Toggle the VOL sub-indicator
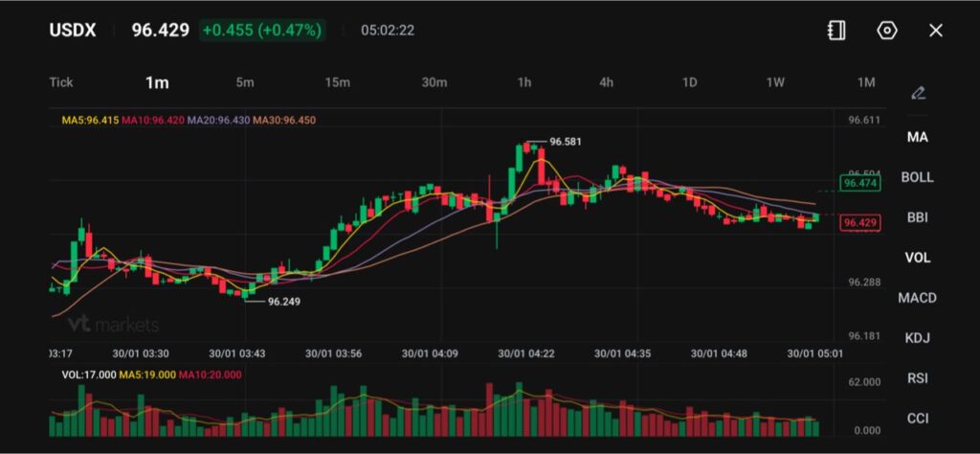The image size is (980, 454). pos(917,258)
